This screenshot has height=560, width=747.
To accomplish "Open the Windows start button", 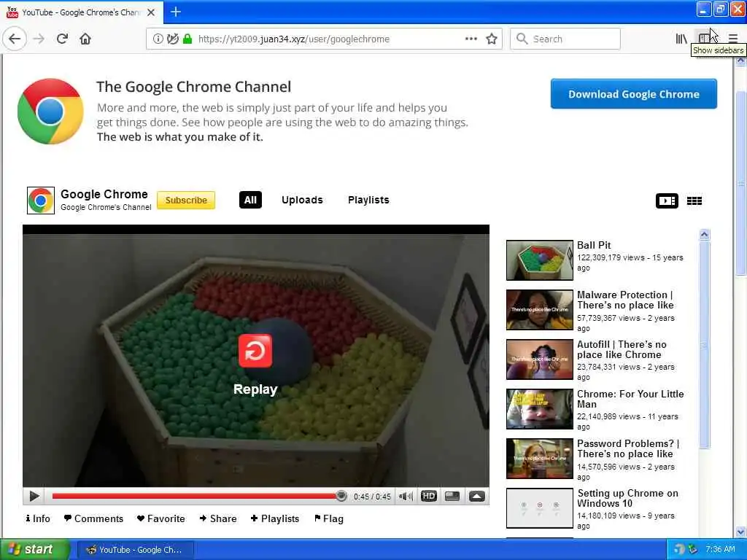I will [34, 550].
